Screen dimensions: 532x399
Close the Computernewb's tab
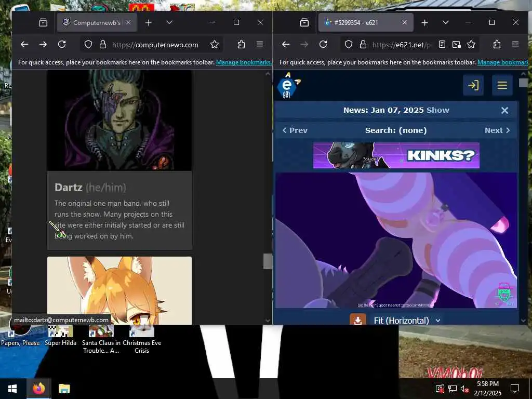(x=128, y=23)
